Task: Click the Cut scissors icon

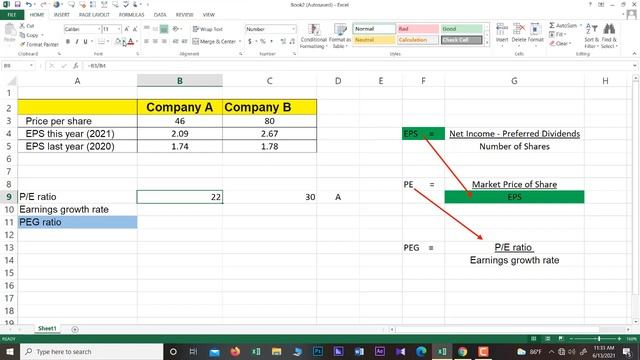Action: [22, 26]
